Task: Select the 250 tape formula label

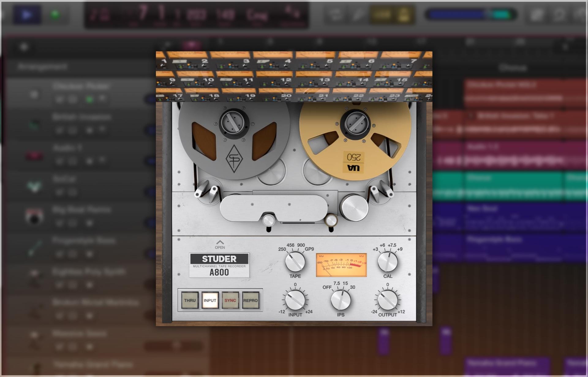Action: click(282, 249)
